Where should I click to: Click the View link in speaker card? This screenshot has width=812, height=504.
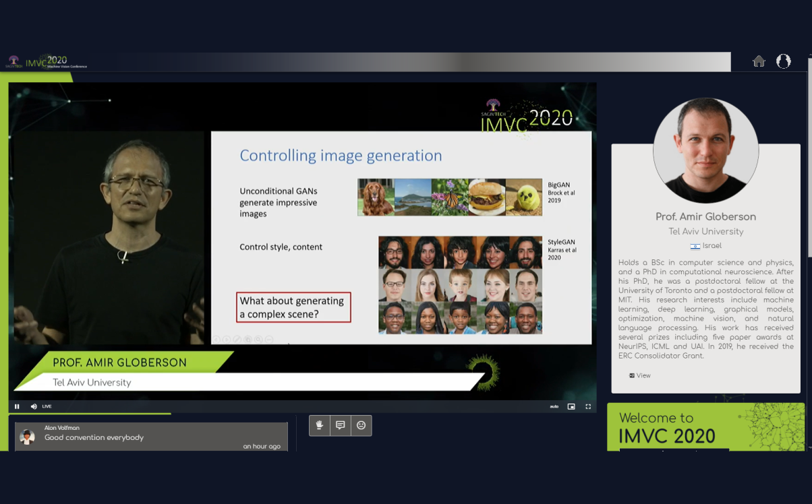pos(640,375)
